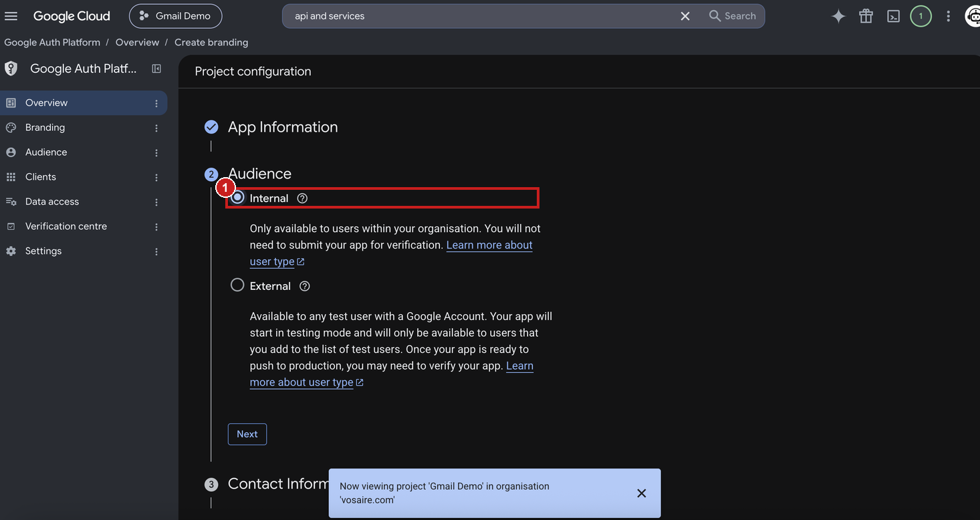Collapse the side navigation panel
Image resolution: width=980 pixels, height=520 pixels.
point(156,68)
